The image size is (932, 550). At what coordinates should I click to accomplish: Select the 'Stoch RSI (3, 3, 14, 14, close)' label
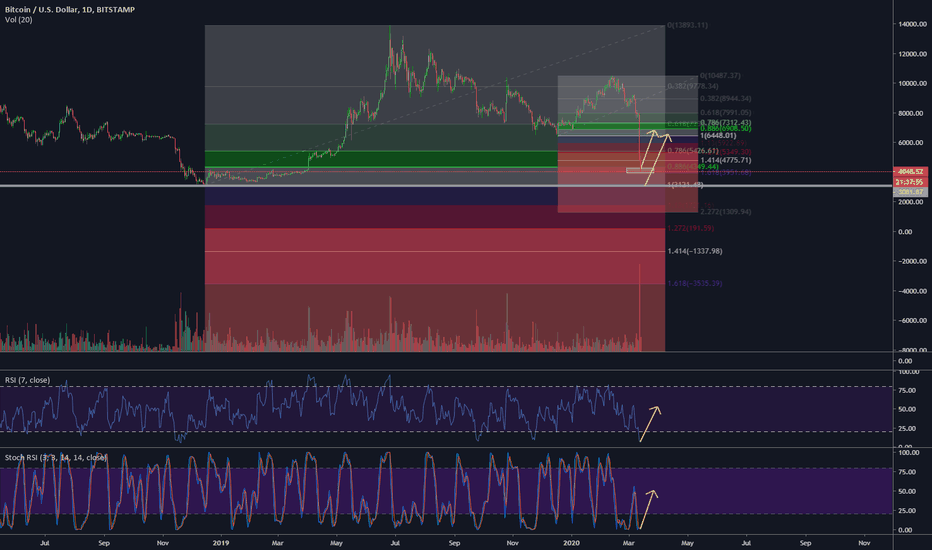[x=55, y=457]
